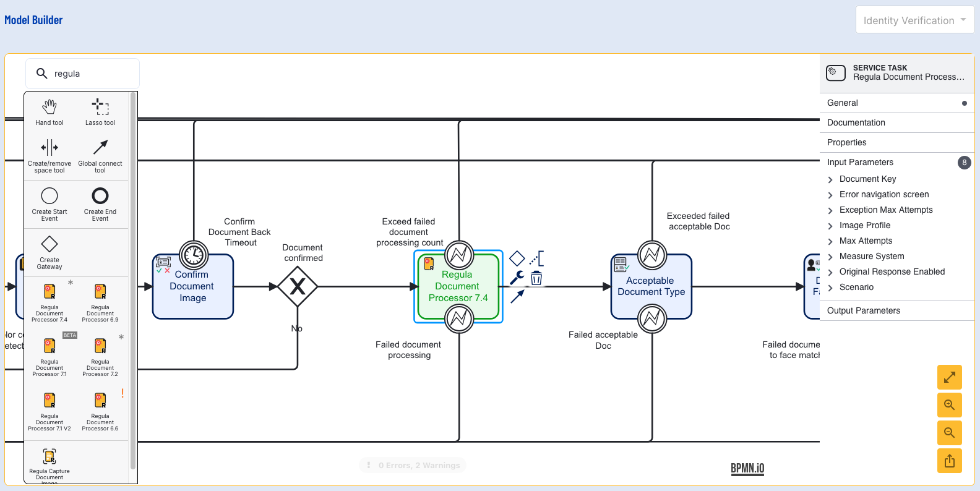Activate the Global connect tool
The image size is (980, 491).
pyautogui.click(x=100, y=156)
